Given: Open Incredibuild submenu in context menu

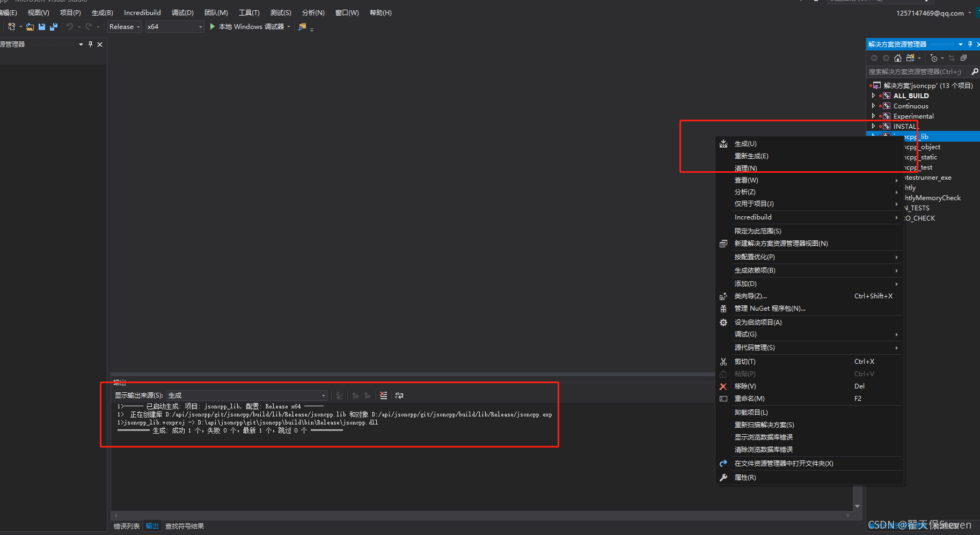Looking at the screenshot, I should point(810,217).
